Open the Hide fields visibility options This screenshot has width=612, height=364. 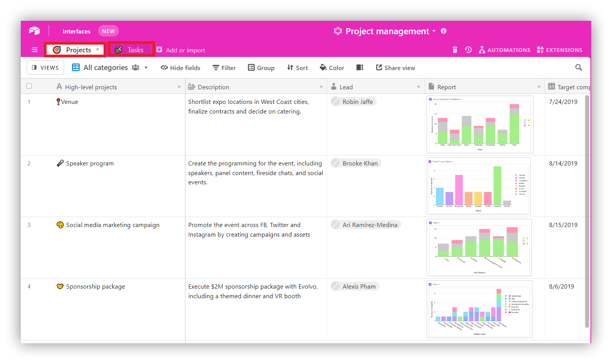181,68
